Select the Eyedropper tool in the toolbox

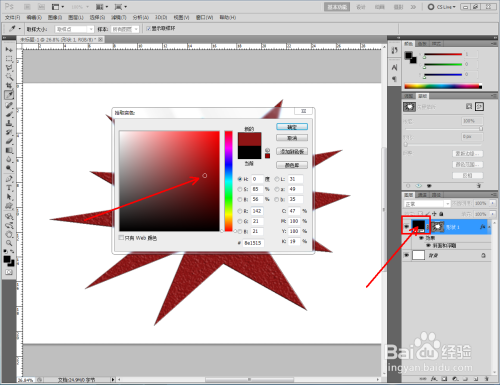click(9, 95)
